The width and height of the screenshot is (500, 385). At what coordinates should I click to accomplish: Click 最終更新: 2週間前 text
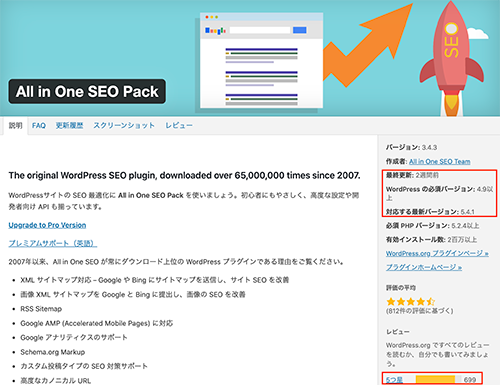[412, 175]
